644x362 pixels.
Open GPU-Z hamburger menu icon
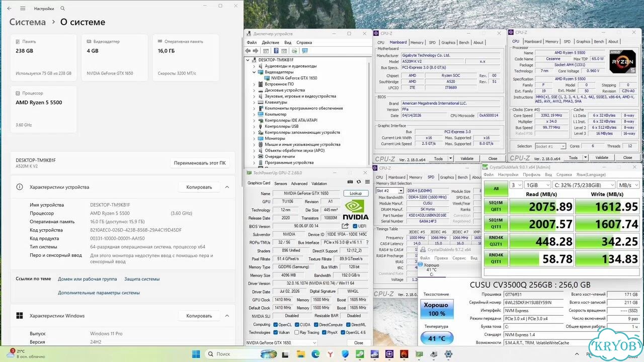(x=367, y=182)
